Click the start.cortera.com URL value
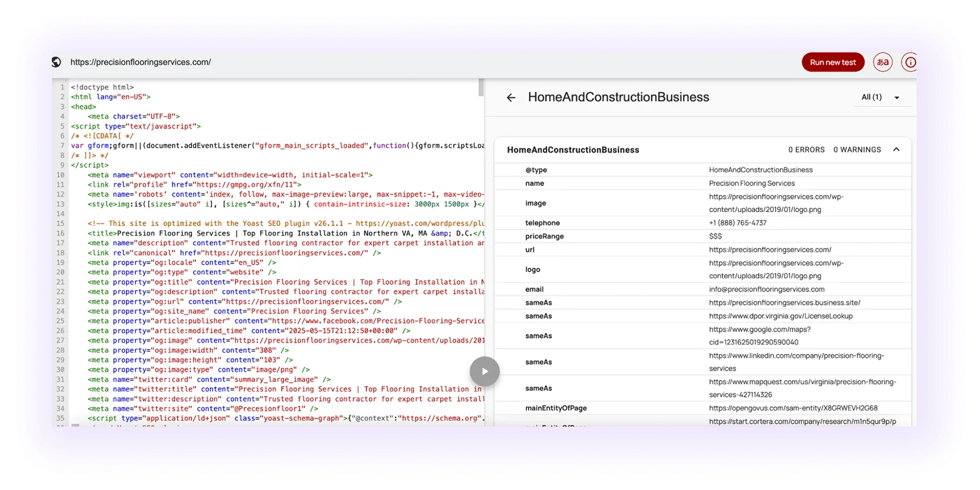Viewport: 980px width, 490px height. pos(802,421)
